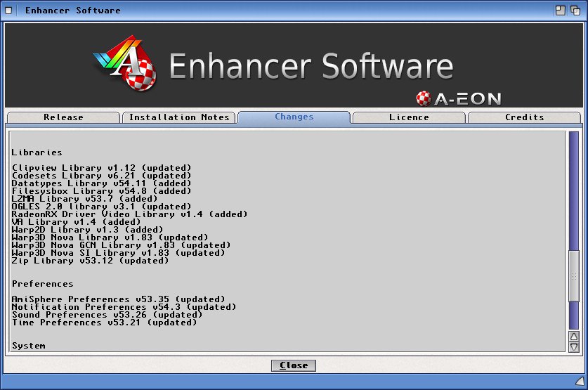Click the scroll down arrow
This screenshot has height=390, width=588.
pyautogui.click(x=574, y=347)
